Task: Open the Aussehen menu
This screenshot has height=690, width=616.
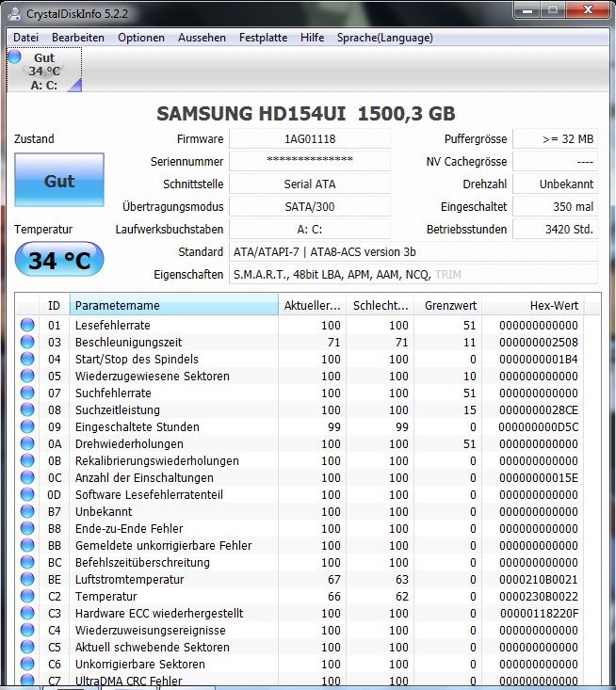Action: tap(202, 38)
